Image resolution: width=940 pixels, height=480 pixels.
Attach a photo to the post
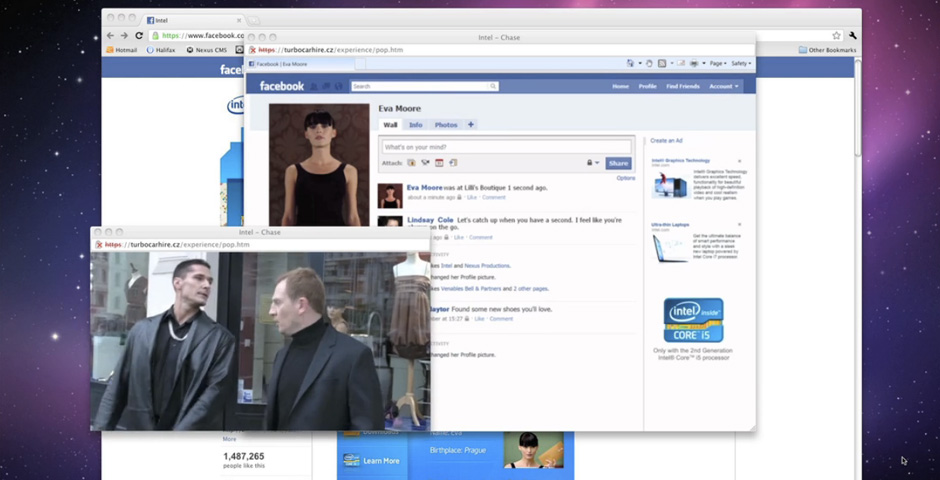tap(411, 162)
